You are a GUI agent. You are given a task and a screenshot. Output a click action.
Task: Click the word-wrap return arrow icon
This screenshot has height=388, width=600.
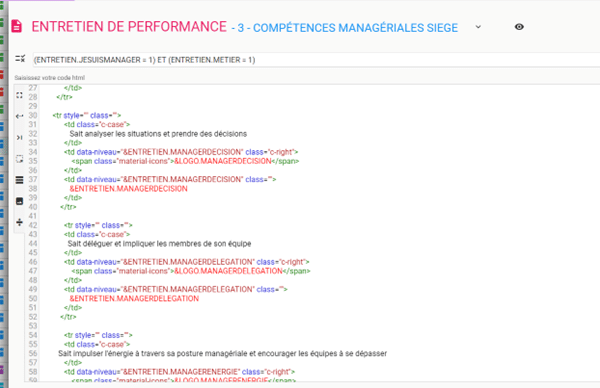click(x=20, y=116)
